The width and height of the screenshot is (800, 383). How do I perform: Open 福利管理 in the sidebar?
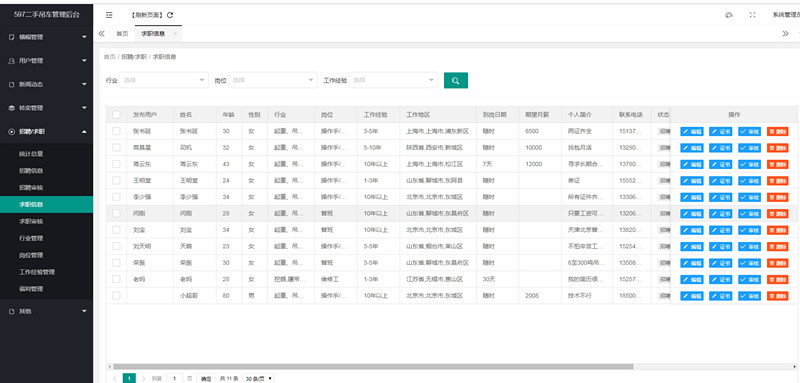pos(46,289)
